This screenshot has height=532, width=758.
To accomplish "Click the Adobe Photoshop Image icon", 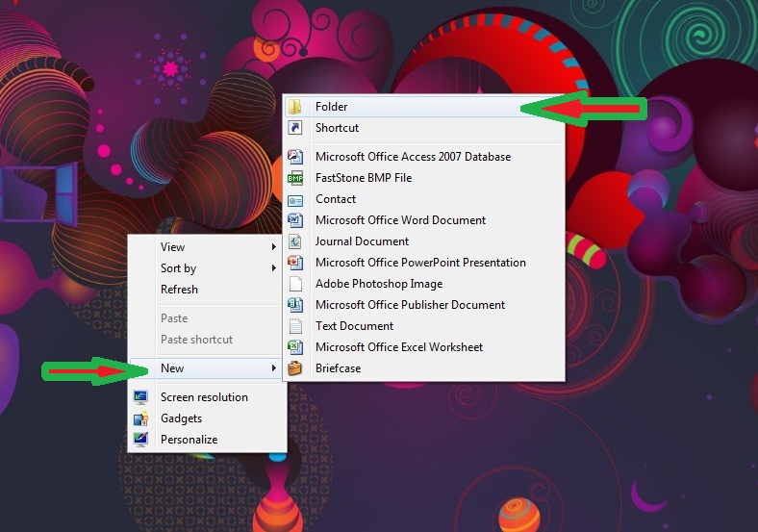I will (295, 284).
